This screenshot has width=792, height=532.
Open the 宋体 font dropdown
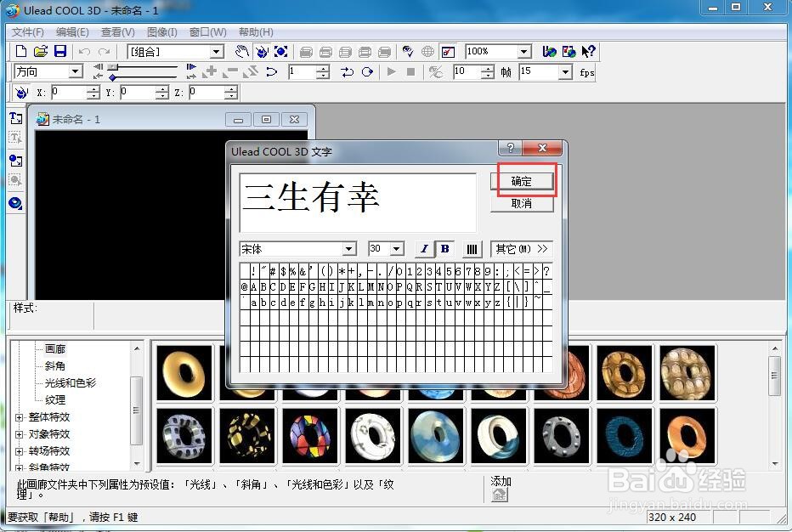click(x=348, y=249)
